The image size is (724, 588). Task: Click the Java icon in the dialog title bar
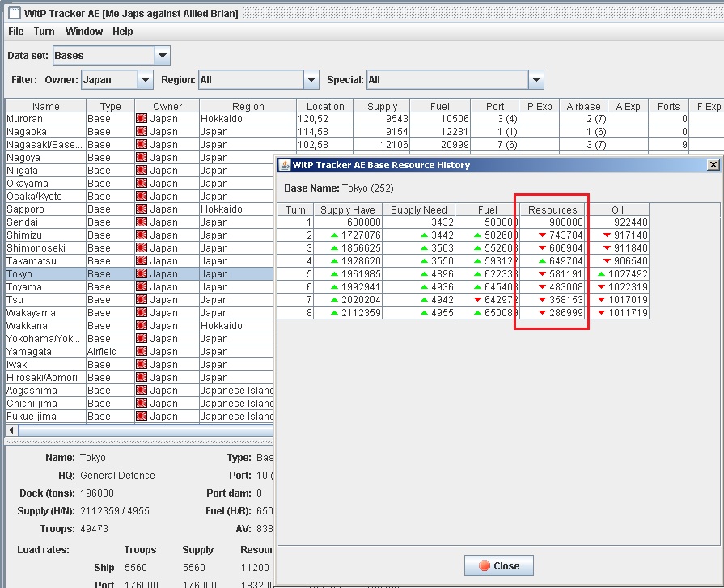[285, 165]
